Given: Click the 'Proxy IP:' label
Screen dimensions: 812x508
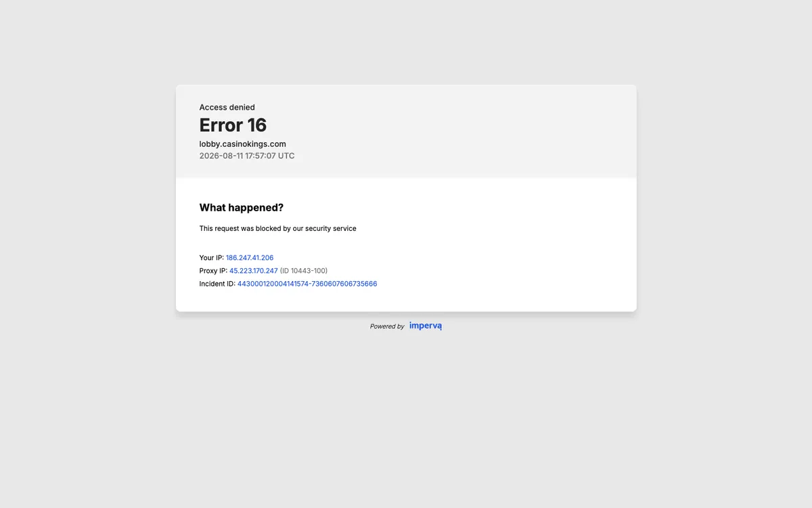Looking at the screenshot, I should pos(214,271).
